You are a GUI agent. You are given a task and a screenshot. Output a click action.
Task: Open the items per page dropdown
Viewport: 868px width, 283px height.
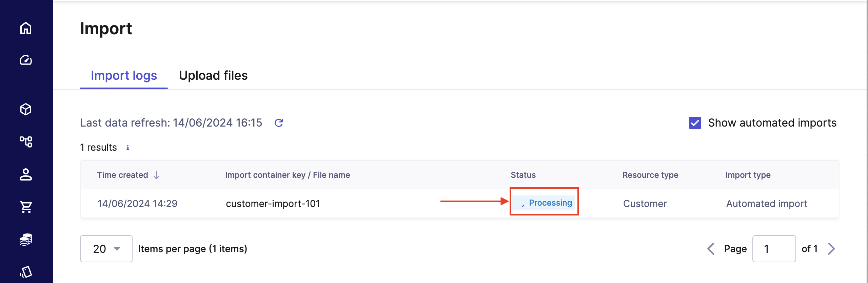coord(106,249)
